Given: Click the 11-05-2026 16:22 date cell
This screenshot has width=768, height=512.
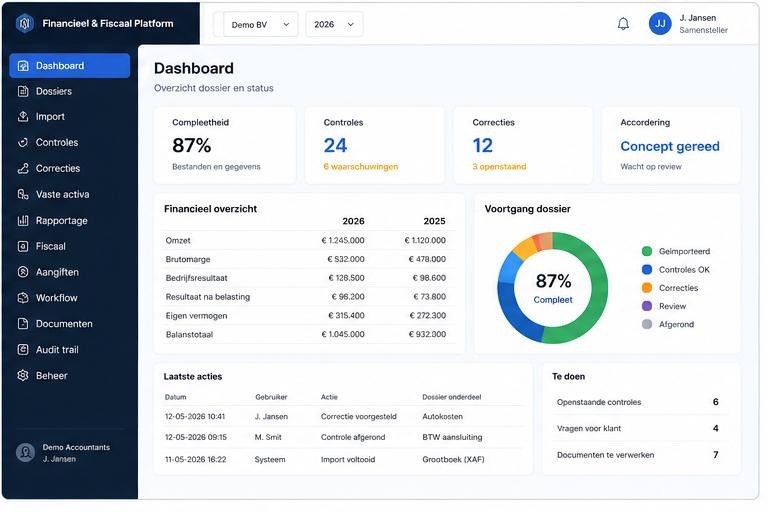Looking at the screenshot, I should click(195, 460).
